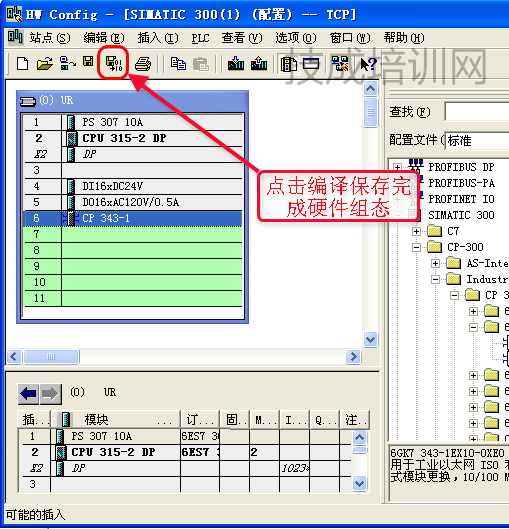Expand the PROFIBUS DP catalog node
The height and width of the screenshot is (529, 509).
click(x=397, y=167)
